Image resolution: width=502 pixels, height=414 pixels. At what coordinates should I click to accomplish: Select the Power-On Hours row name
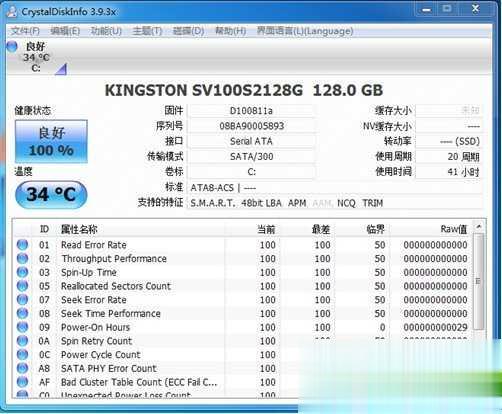tap(95, 327)
